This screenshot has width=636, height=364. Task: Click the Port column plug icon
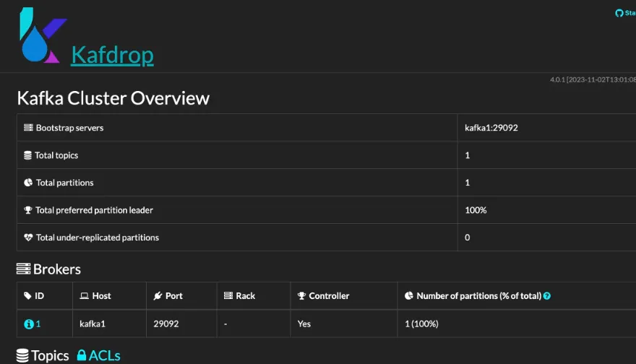pos(158,296)
